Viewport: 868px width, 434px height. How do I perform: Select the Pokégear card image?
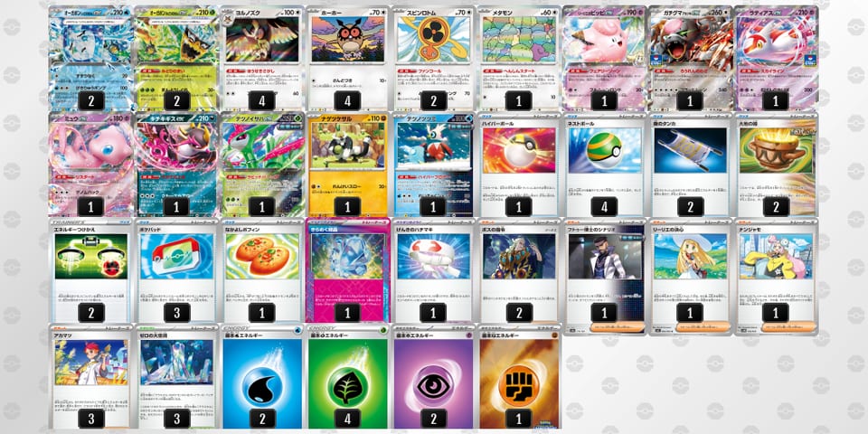pos(176,256)
